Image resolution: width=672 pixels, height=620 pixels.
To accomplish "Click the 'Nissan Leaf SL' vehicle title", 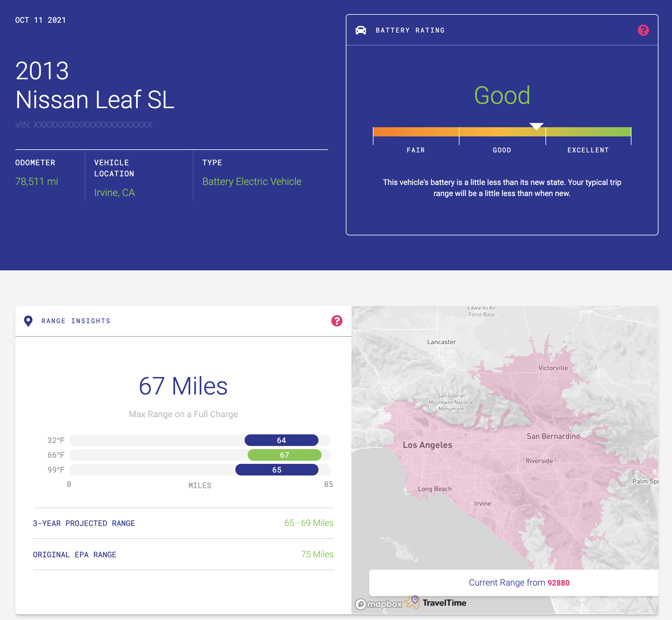I will tap(95, 100).
